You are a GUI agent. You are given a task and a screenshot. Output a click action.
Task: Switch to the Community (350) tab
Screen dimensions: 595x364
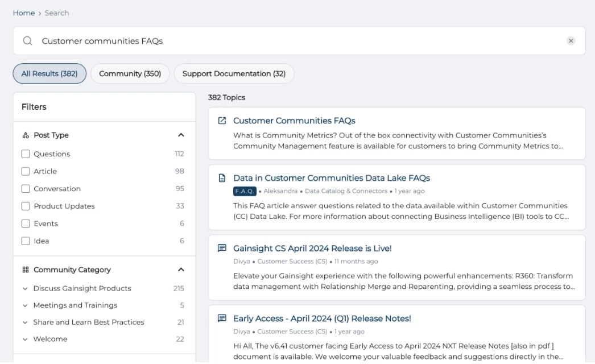pyautogui.click(x=130, y=73)
